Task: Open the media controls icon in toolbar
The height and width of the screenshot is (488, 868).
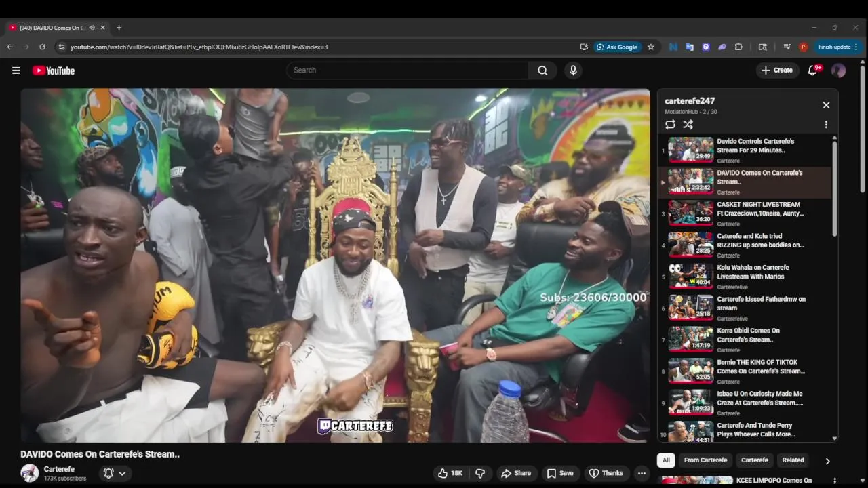Action: (787, 47)
